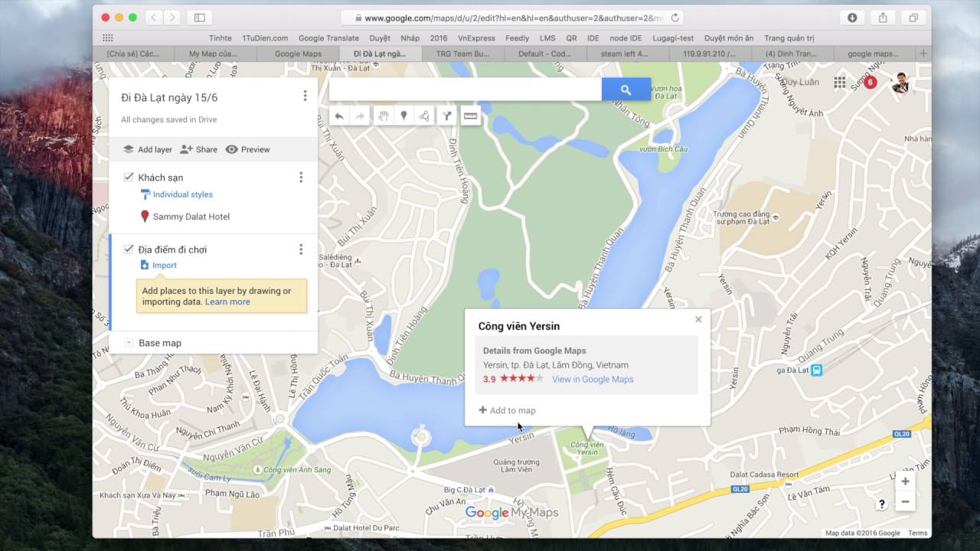Click the help question mark button

882,504
